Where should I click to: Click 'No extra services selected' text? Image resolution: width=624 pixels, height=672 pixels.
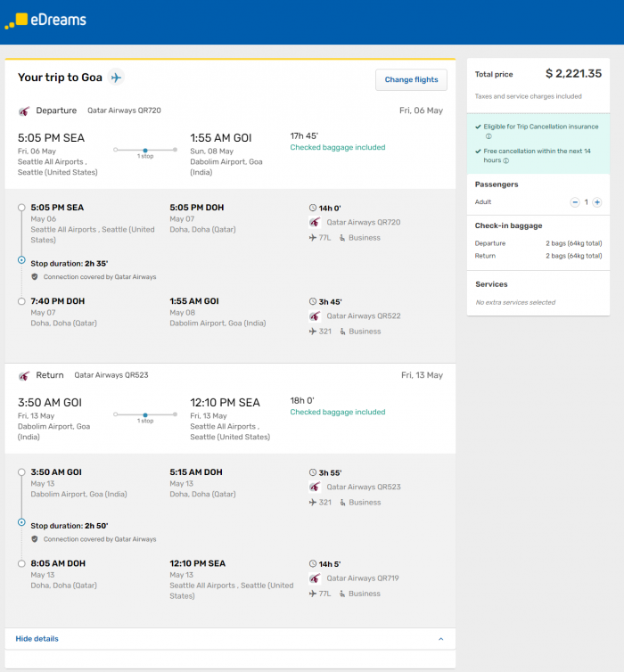[515, 302]
